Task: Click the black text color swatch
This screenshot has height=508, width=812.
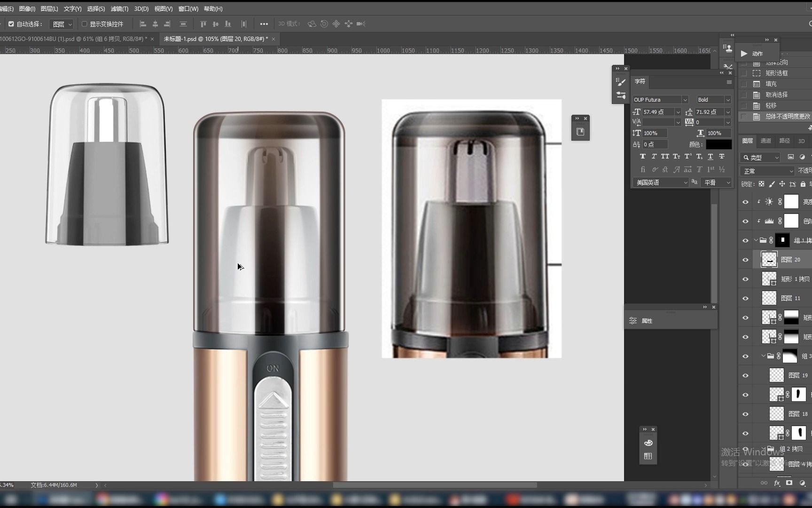Action: point(718,144)
